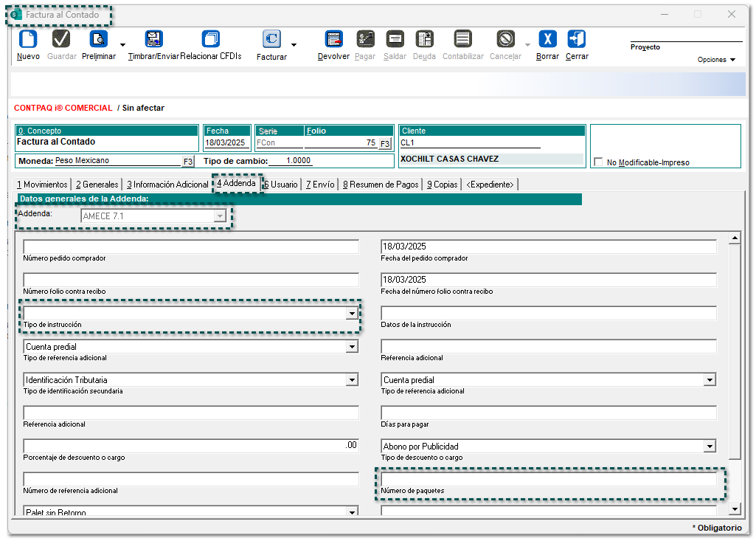Click the Facturar toolbar icon
Viewport: 756px width, 541px height.
point(271,40)
